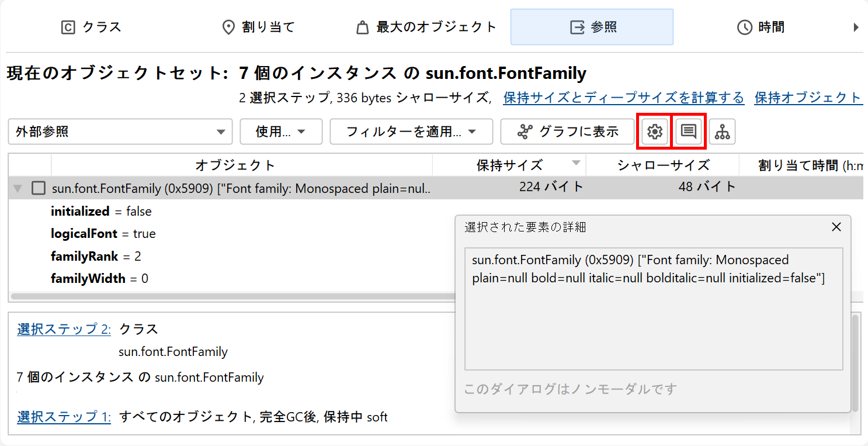Sort by the 保持サイズ column header
The image size is (868, 446).
[x=509, y=165]
